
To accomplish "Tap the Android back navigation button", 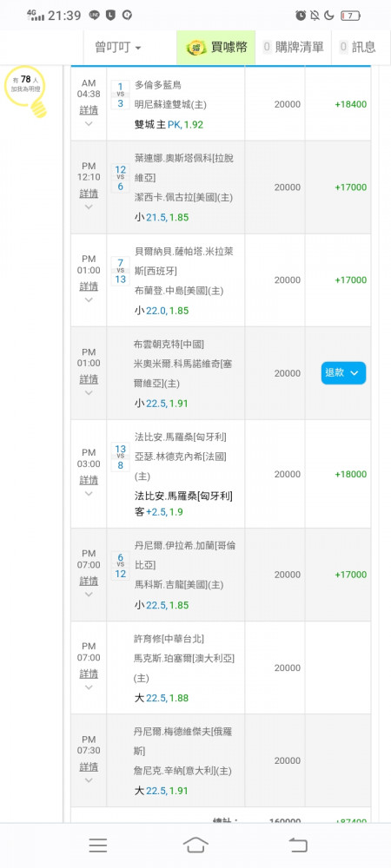I will click(x=298, y=845).
